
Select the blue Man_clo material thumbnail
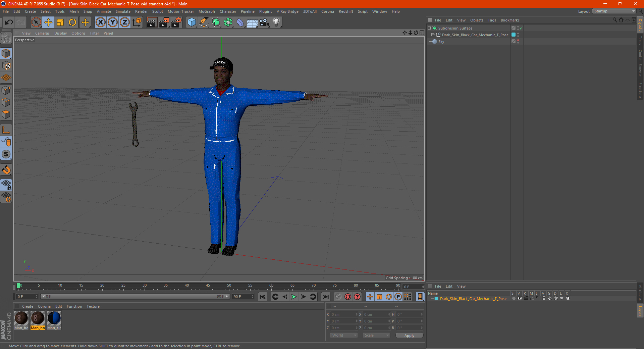coord(54,318)
